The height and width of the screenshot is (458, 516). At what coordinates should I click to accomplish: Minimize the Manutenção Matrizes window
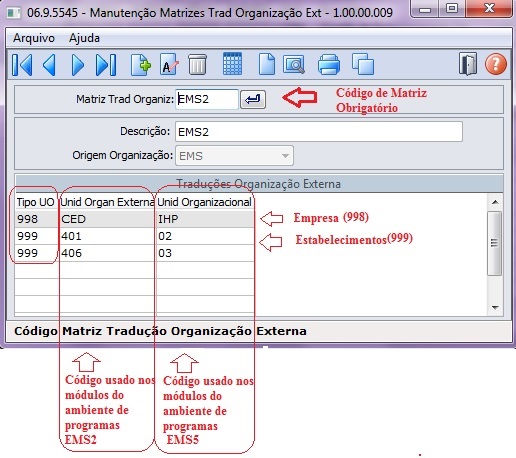[425, 9]
